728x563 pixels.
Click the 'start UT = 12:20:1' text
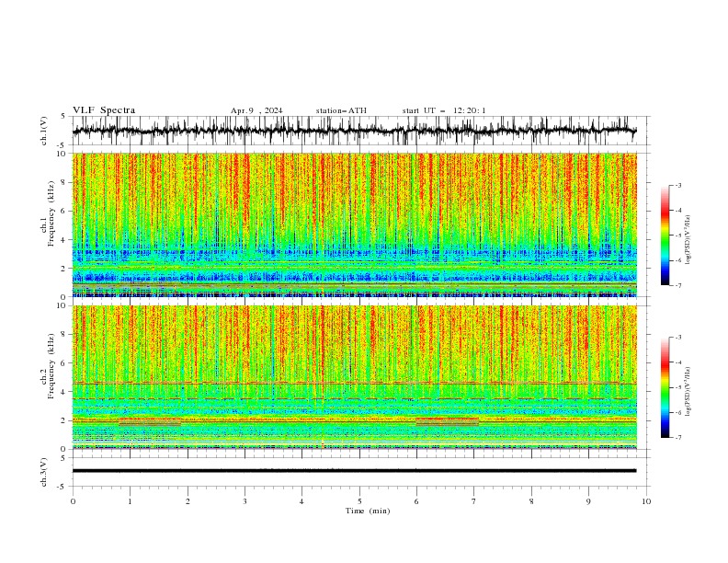pos(444,110)
